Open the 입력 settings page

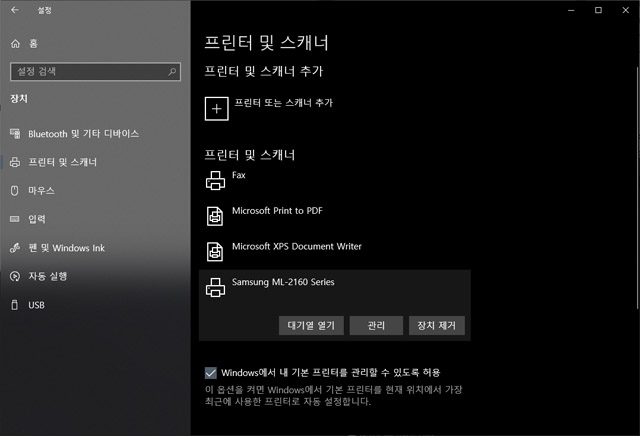pyautogui.click(x=37, y=219)
